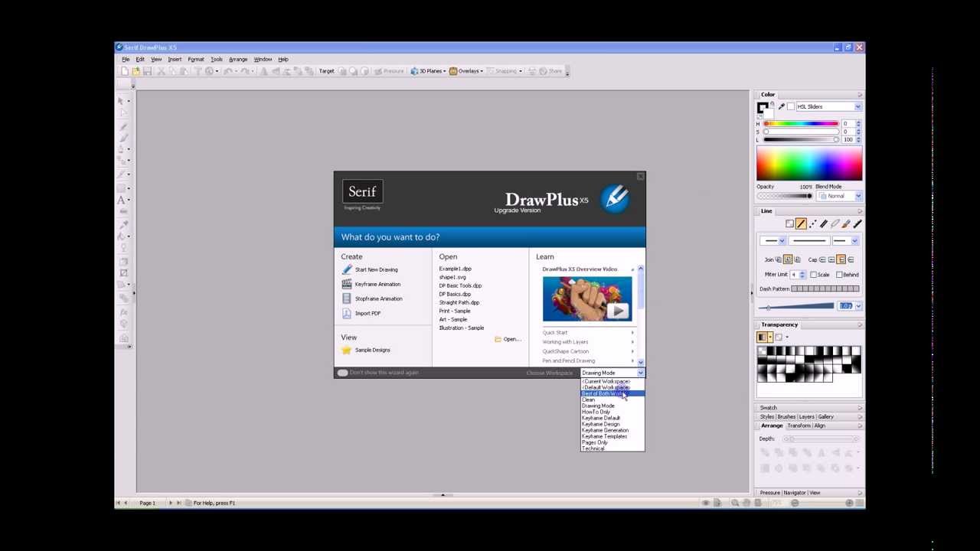Screen dimensions: 980x551
Task: Click the highlighted gradient icon in Transparency panel
Action: pos(763,337)
